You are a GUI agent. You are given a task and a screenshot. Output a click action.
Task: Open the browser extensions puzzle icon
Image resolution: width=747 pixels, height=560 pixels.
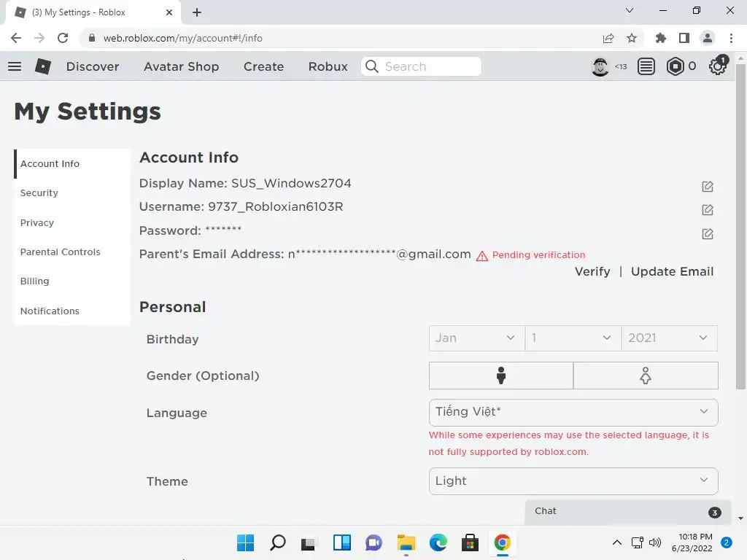(661, 38)
